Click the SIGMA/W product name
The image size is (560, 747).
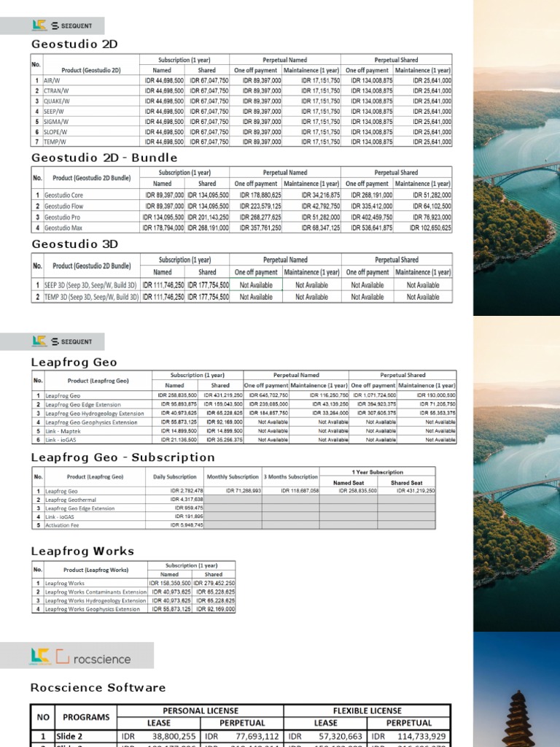pyautogui.click(x=56, y=122)
